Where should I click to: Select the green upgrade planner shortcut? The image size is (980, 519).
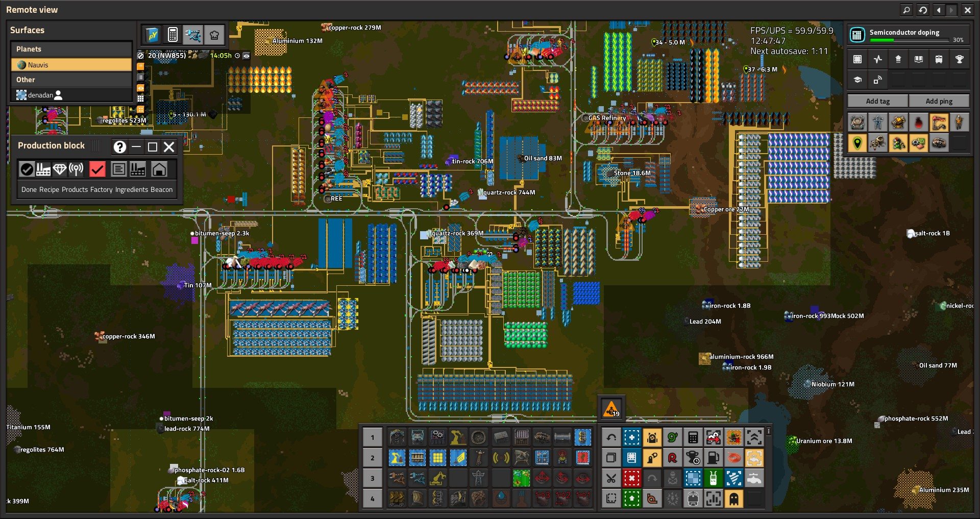click(631, 499)
